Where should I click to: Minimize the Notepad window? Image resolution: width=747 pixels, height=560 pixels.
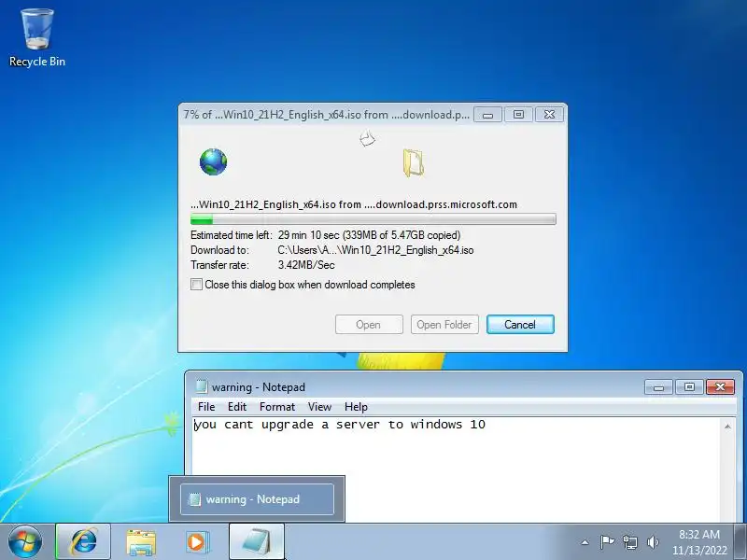coord(658,387)
